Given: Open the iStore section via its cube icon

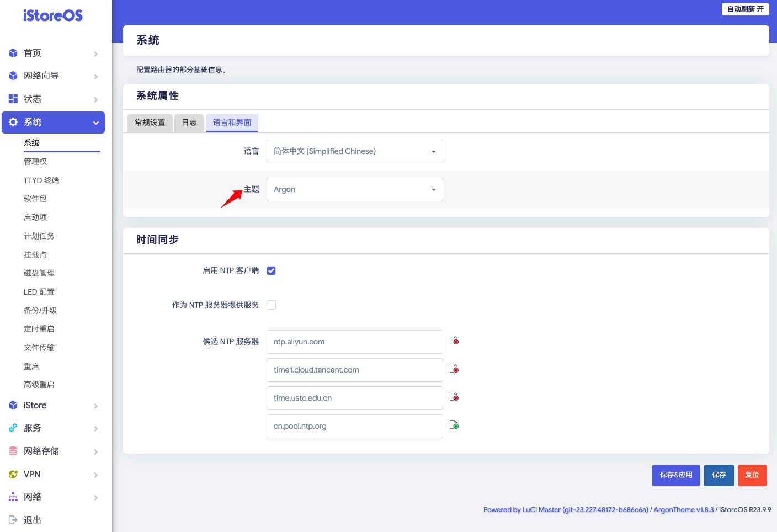Looking at the screenshot, I should (x=13, y=405).
